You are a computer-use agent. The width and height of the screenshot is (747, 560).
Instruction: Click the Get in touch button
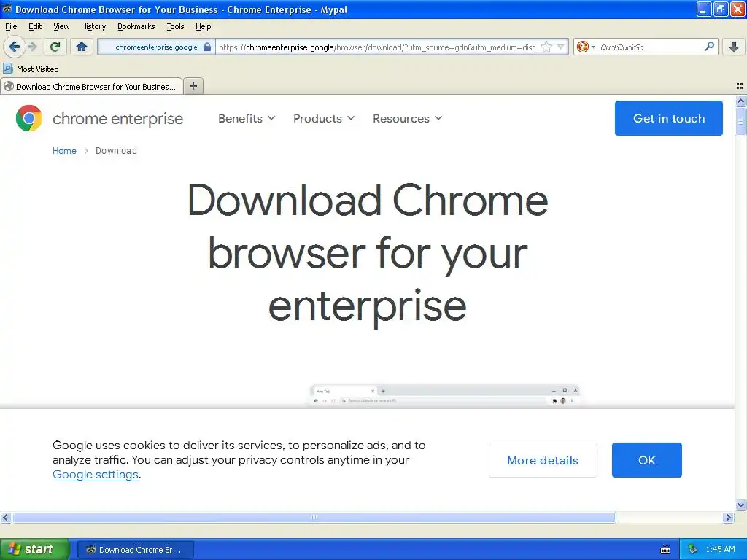[x=668, y=118]
